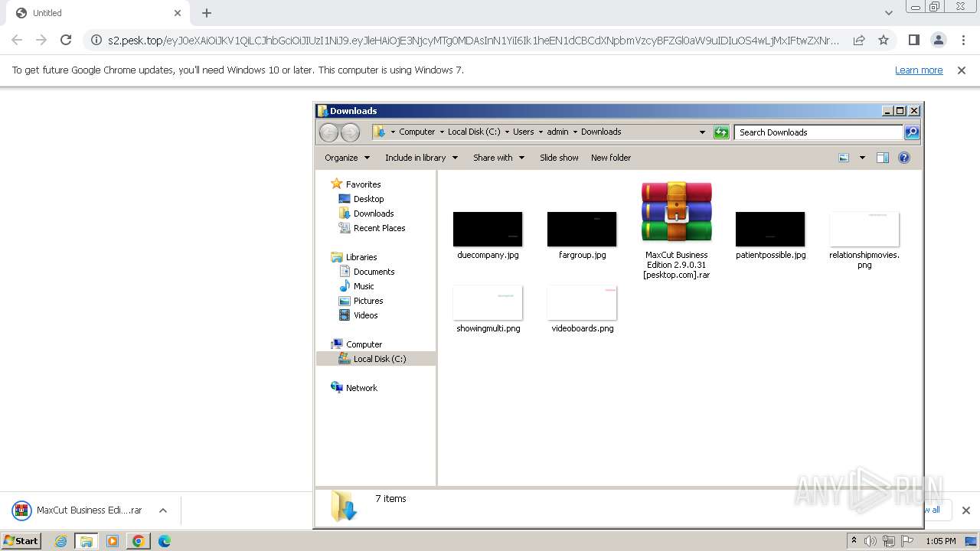Select Desktop under Favorites
This screenshot has width=980, height=551.
(368, 199)
